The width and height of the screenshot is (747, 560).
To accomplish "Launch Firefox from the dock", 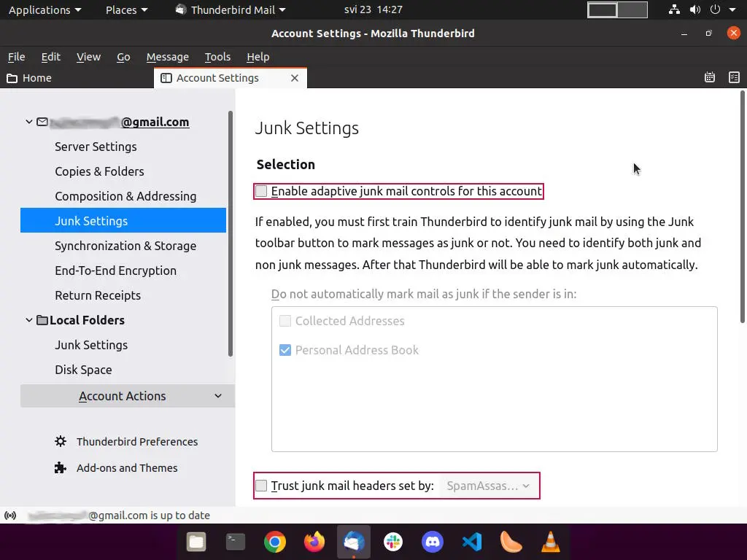I will point(314,542).
